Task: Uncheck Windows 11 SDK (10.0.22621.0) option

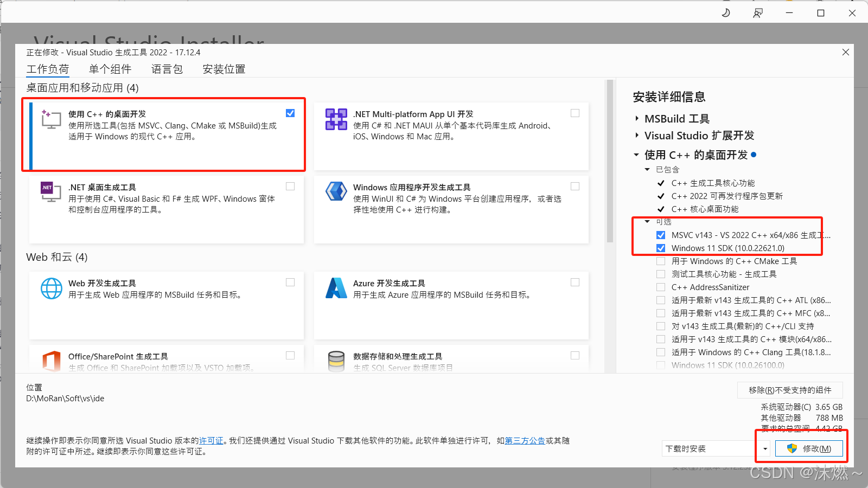Action: coord(661,248)
